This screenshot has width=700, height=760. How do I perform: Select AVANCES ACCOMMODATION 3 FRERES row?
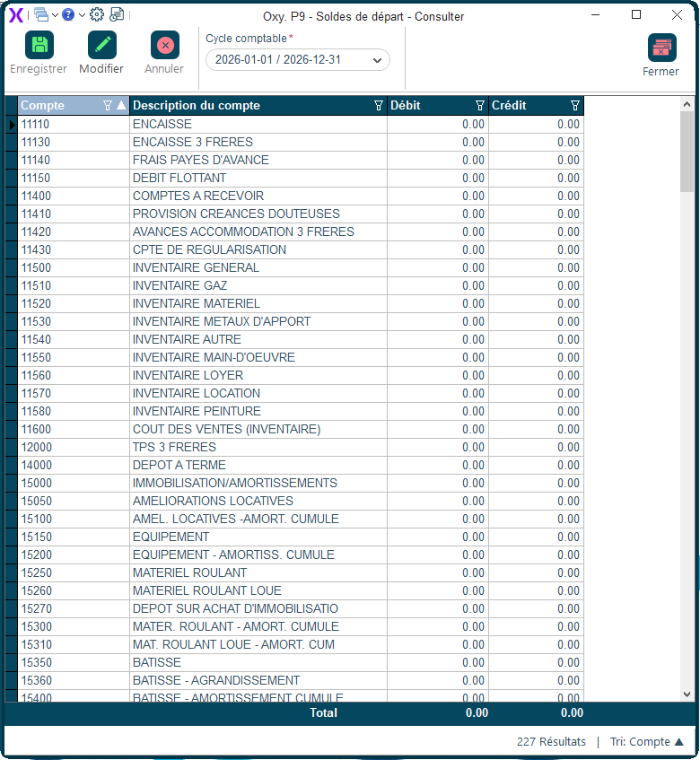tap(301, 231)
